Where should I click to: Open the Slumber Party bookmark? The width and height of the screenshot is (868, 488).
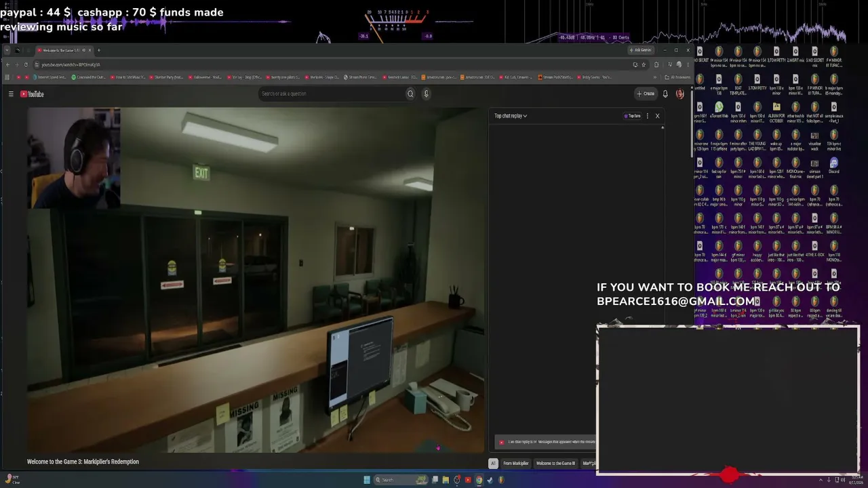pos(167,77)
